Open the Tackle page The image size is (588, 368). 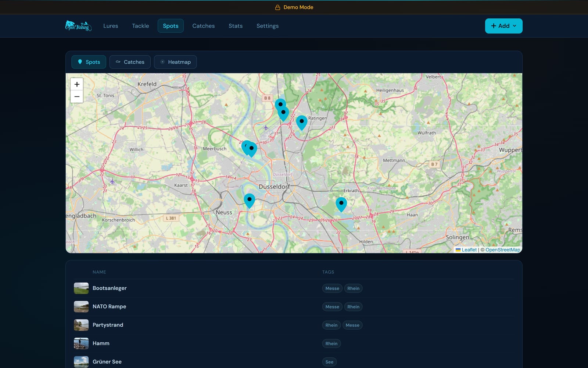coord(140,26)
